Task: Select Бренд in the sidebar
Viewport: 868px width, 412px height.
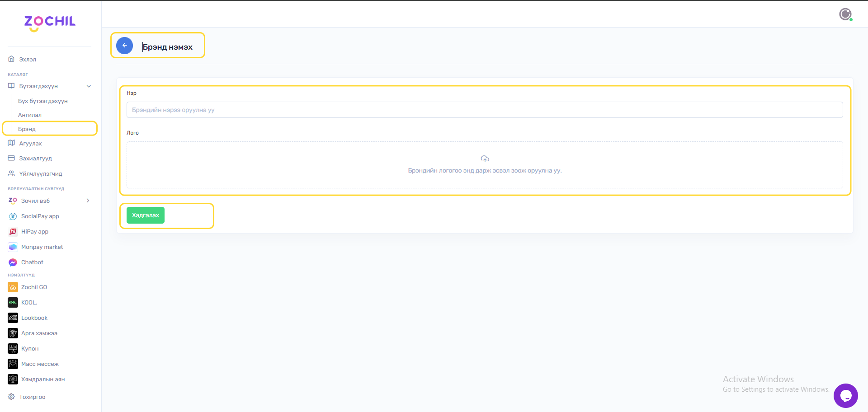Action: pos(27,129)
